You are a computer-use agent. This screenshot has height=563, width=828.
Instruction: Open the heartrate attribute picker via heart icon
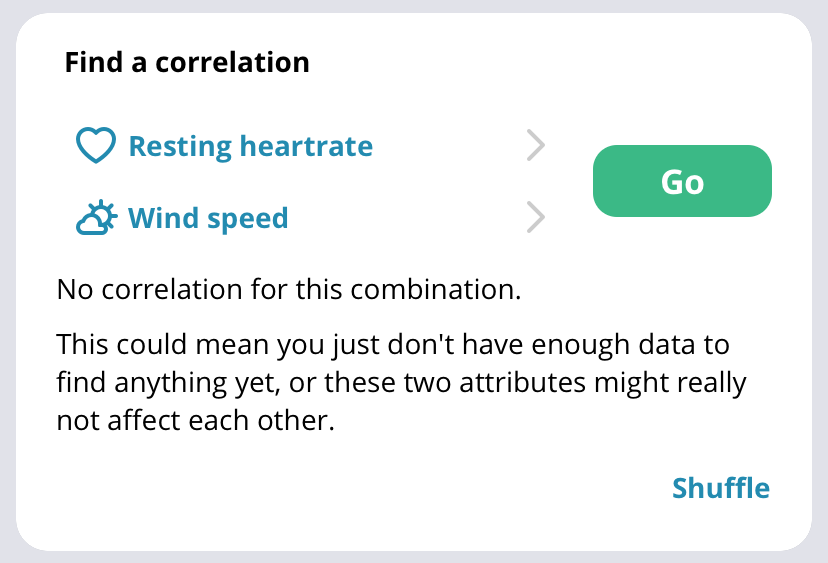pyautogui.click(x=96, y=145)
